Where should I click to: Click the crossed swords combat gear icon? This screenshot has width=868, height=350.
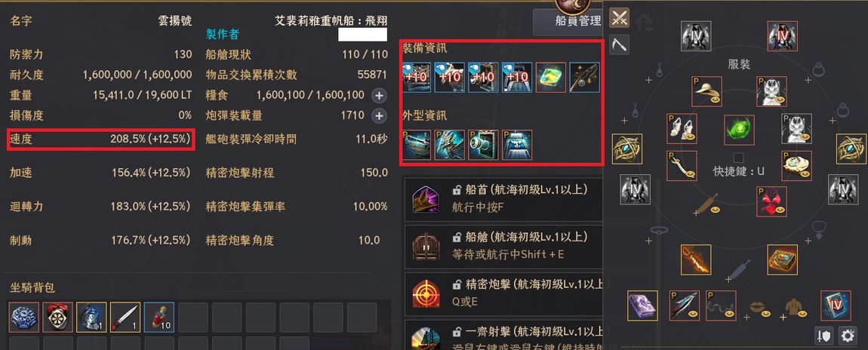[x=620, y=17]
